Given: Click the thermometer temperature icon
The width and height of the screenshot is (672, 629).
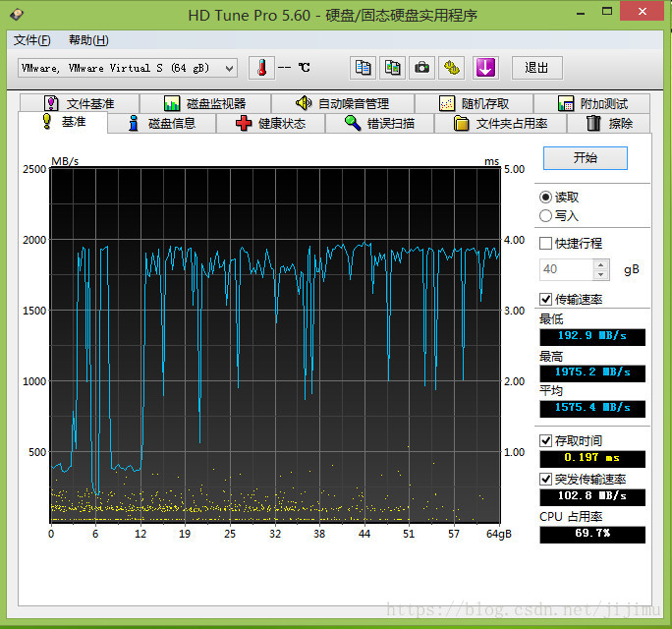Looking at the screenshot, I should (261, 68).
